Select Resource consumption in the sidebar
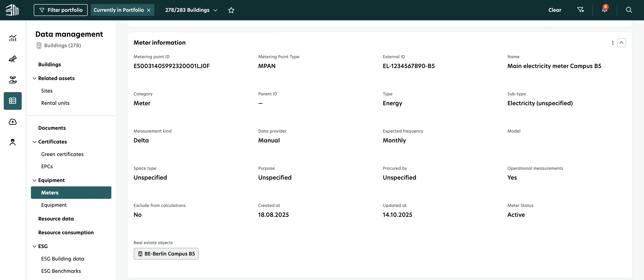Screen dimensions: 644x280 (x=66, y=232)
